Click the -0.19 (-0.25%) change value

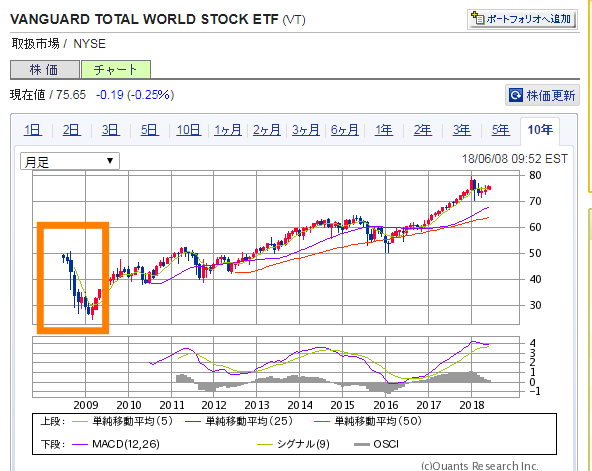click(135, 95)
